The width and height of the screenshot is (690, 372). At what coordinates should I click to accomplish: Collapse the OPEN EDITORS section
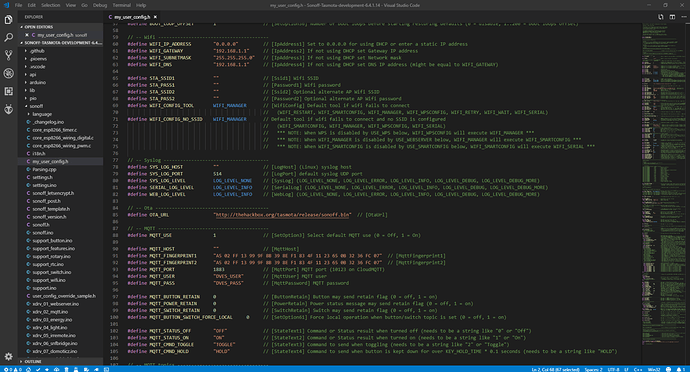[x=38, y=27]
